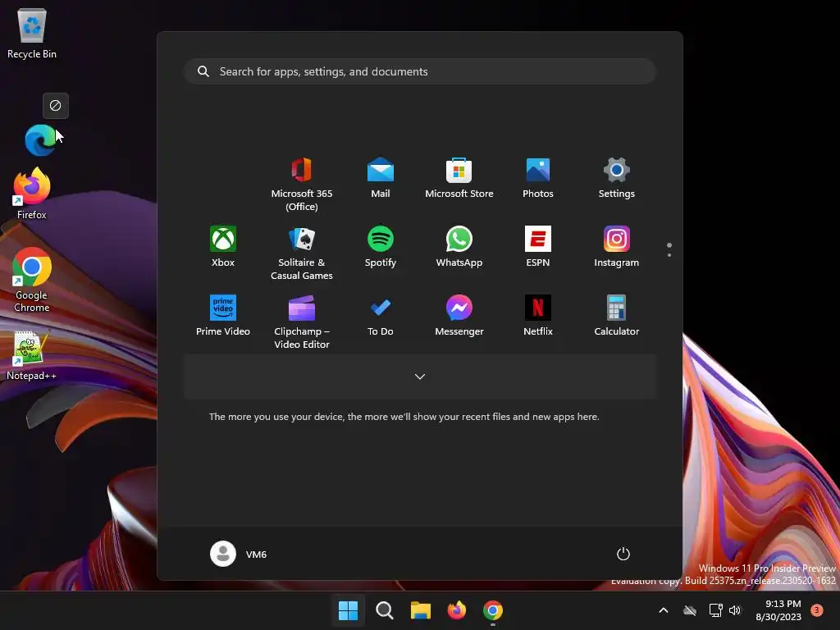Select the Recycle Bin desktop icon
Screen dimensions: 840x630
32,33
